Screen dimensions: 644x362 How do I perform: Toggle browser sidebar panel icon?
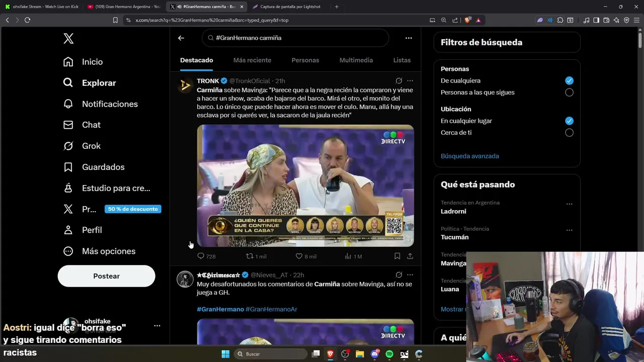pyautogui.click(x=596, y=20)
